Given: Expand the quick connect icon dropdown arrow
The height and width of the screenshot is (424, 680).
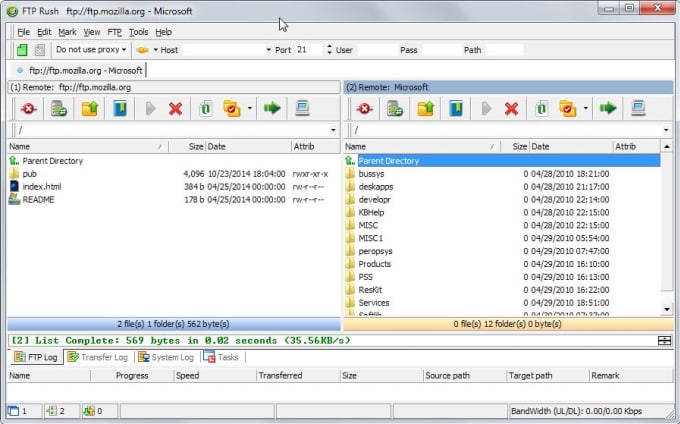Looking at the screenshot, I should tap(156, 50).
